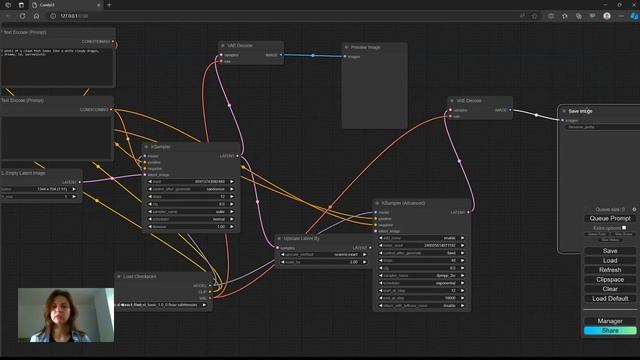Collapse the KSampler (Advanced) node title dot
Image resolution: width=640 pixels, height=360 pixels.
pyautogui.click(x=377, y=203)
